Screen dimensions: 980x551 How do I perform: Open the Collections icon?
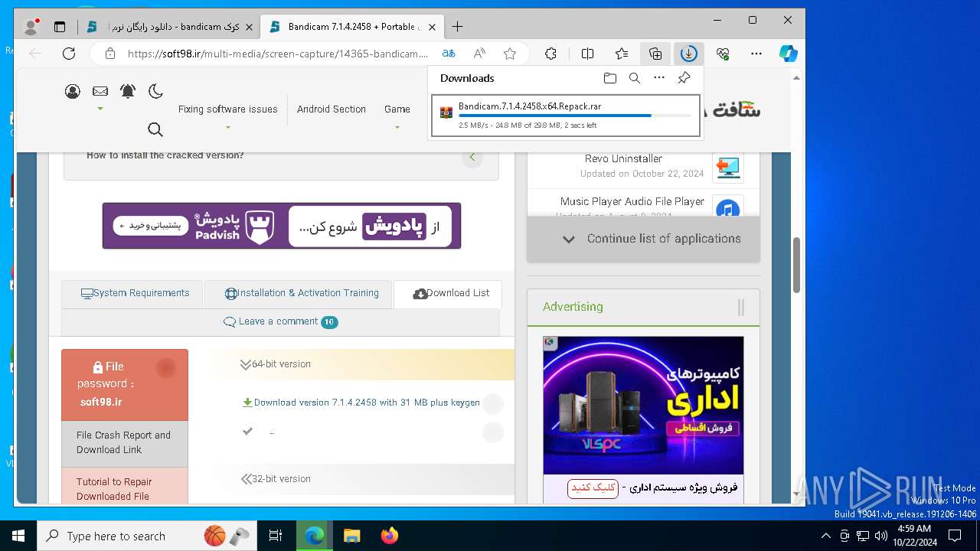pyautogui.click(x=655, y=54)
